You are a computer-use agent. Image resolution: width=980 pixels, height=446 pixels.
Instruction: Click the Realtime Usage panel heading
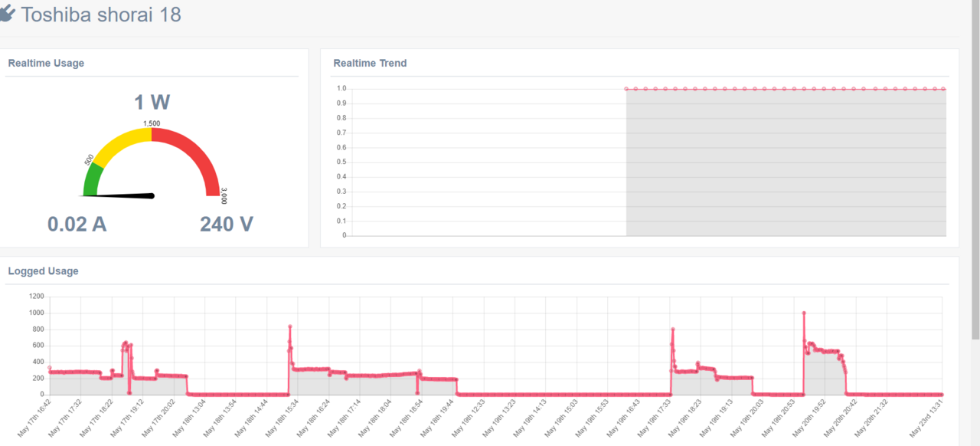pyautogui.click(x=46, y=63)
